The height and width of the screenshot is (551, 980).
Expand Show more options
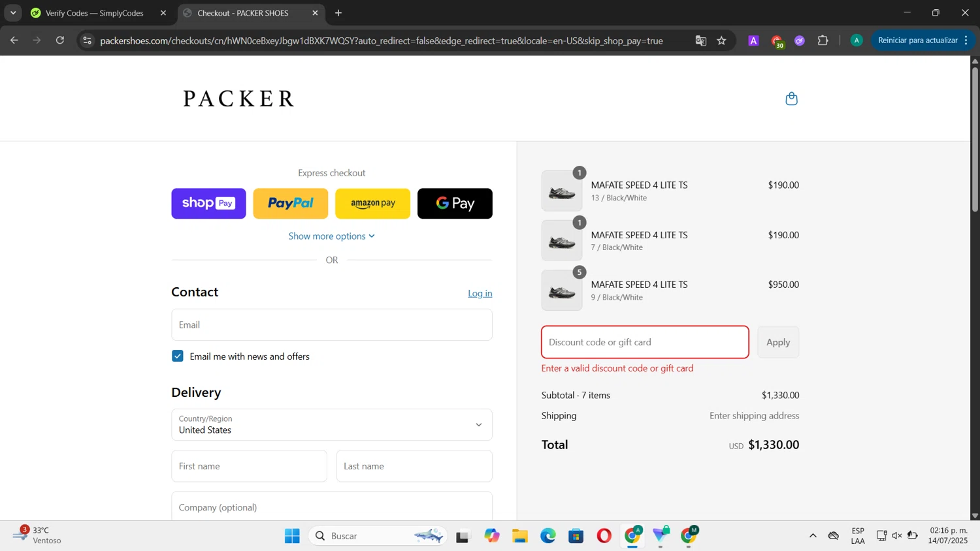click(332, 236)
